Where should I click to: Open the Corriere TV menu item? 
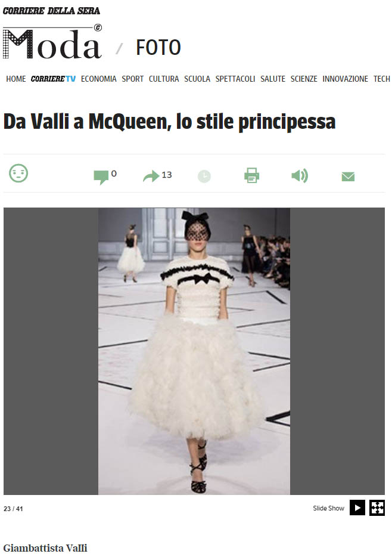click(x=53, y=79)
